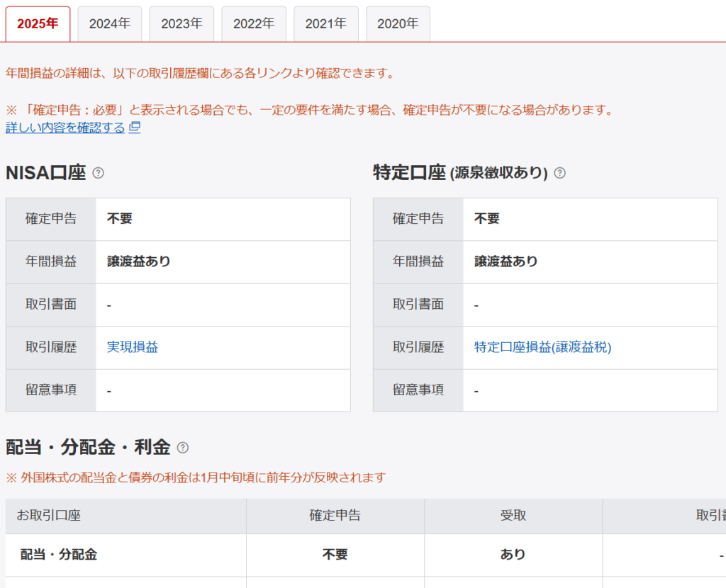Screen dimensions: 726x588
Task: View the 2021年 tab
Action: [326, 24]
